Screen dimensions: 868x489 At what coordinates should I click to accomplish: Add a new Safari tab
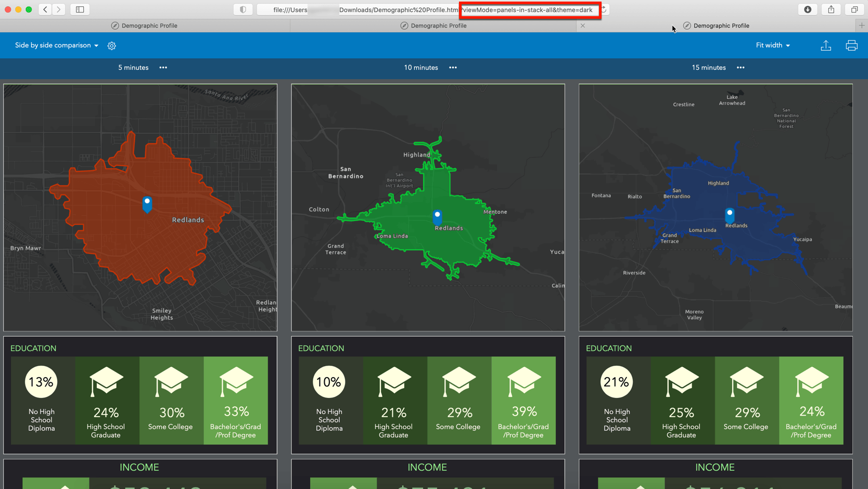pyautogui.click(x=862, y=25)
